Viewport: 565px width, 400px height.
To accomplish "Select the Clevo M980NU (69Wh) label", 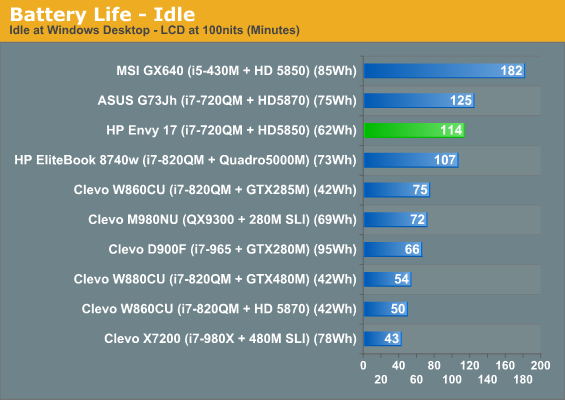I will pos(222,219).
